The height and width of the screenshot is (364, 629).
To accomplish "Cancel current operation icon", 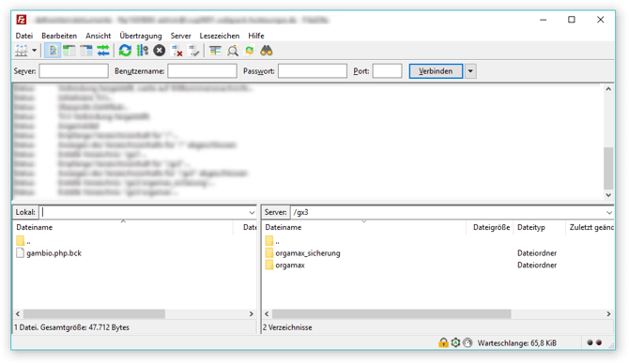I will (160, 51).
